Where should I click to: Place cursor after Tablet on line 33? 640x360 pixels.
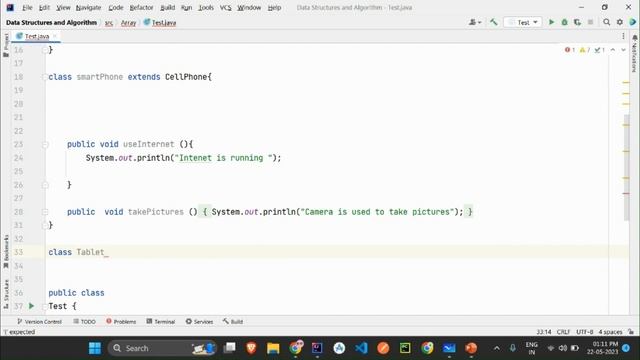click(105, 252)
